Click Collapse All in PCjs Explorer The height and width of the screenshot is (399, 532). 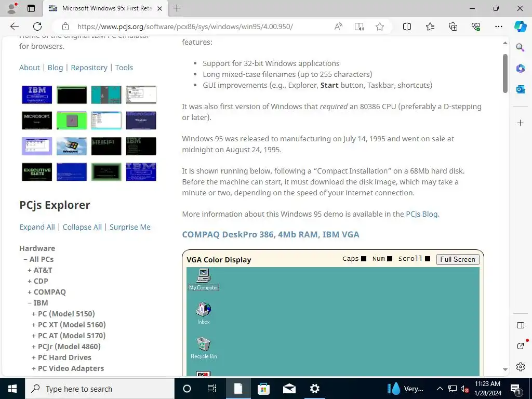click(82, 227)
